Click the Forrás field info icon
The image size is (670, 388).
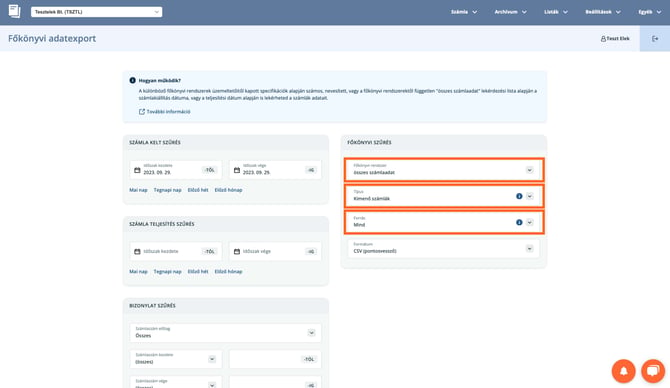(x=519, y=222)
